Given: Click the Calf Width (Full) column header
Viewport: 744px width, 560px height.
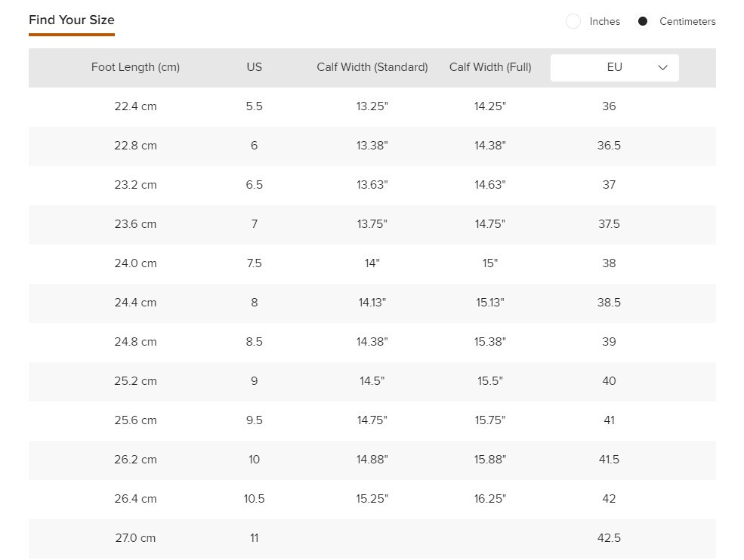Looking at the screenshot, I should point(490,67).
